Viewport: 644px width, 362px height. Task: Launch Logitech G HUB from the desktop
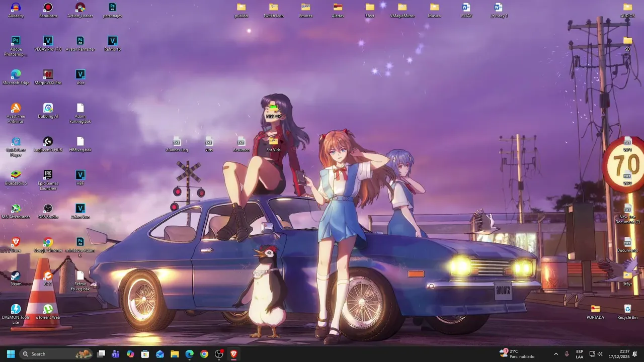point(48,144)
